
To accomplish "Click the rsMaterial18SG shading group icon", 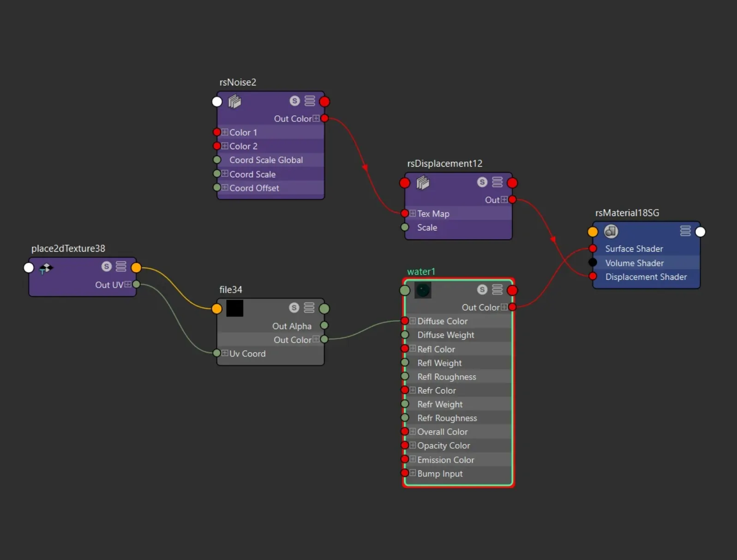I will tap(611, 231).
